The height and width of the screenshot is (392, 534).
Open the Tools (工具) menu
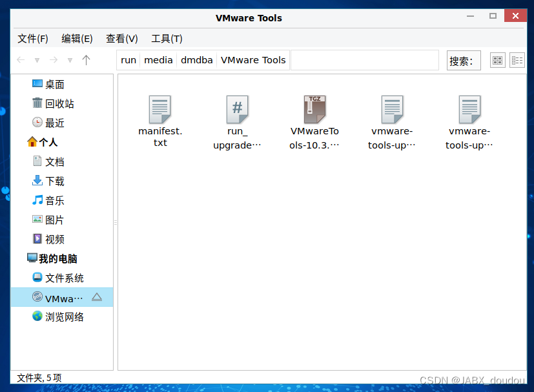click(x=167, y=39)
